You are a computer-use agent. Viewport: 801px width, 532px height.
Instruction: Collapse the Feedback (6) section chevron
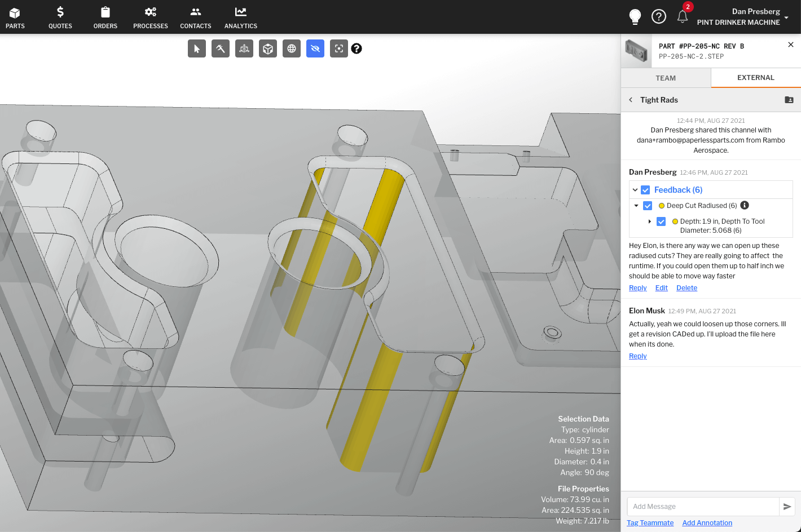point(635,190)
